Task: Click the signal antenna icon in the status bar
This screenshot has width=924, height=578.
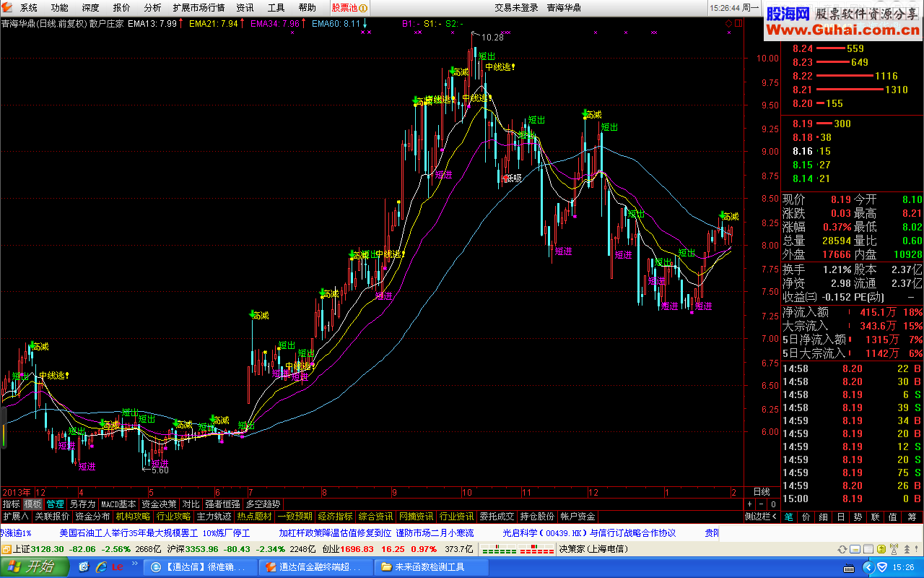Action: point(894,549)
